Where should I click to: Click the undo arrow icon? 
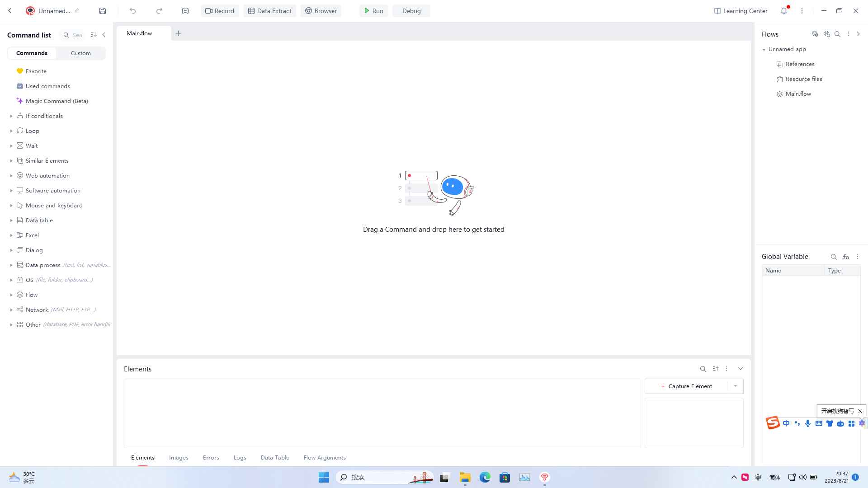132,11
